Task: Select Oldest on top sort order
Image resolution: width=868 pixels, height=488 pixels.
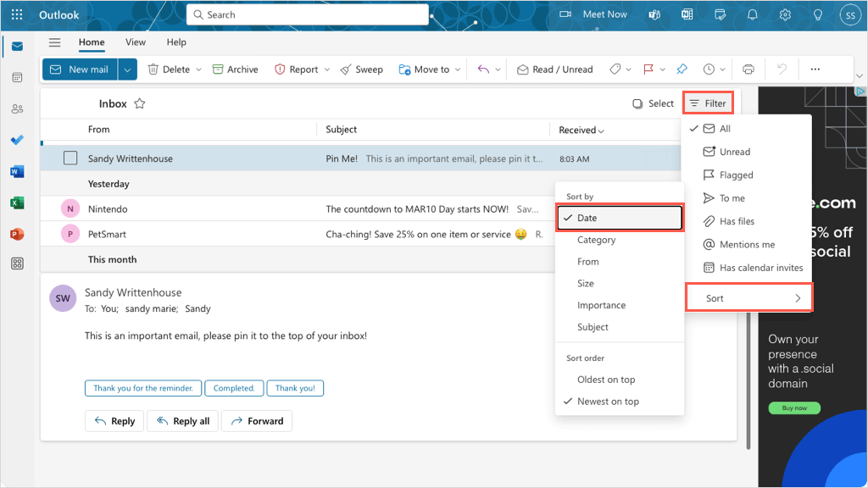Action: 606,380
